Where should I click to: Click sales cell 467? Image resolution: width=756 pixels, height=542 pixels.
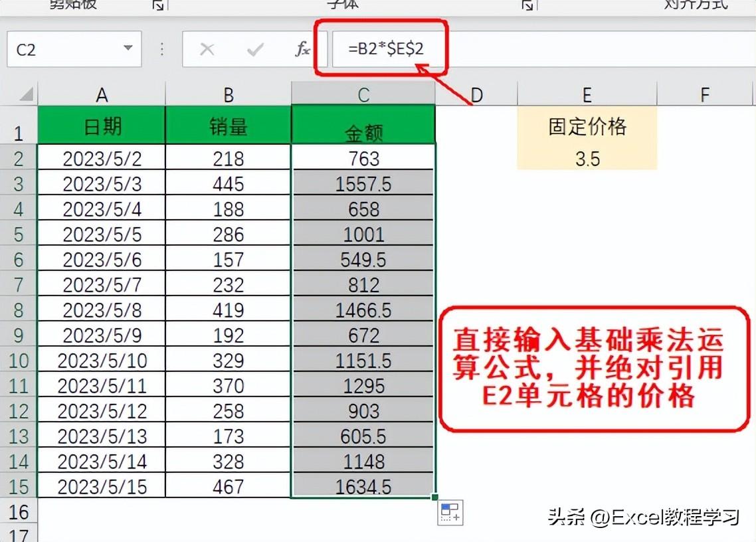coord(229,486)
